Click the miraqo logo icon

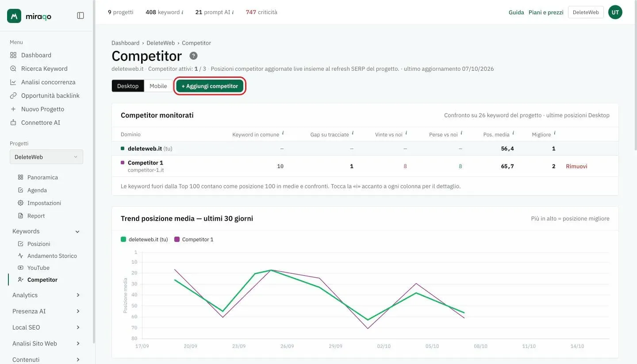tap(14, 16)
